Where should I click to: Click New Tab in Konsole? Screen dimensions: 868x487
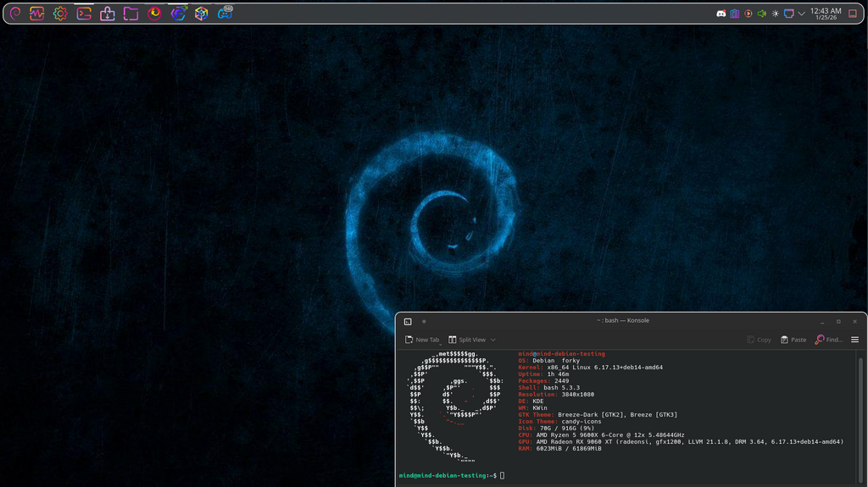422,340
